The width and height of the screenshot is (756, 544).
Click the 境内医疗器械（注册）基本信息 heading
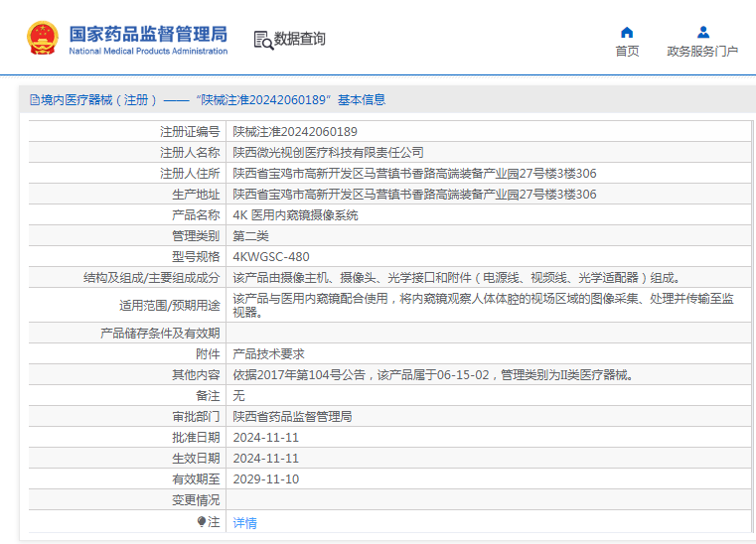(x=213, y=99)
